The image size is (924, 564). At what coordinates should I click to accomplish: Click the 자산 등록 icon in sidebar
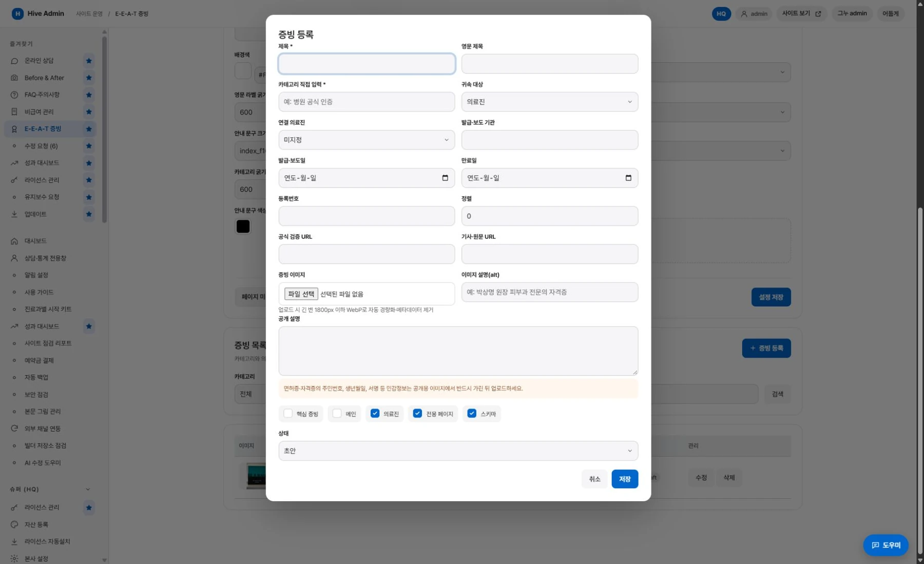[14, 524]
